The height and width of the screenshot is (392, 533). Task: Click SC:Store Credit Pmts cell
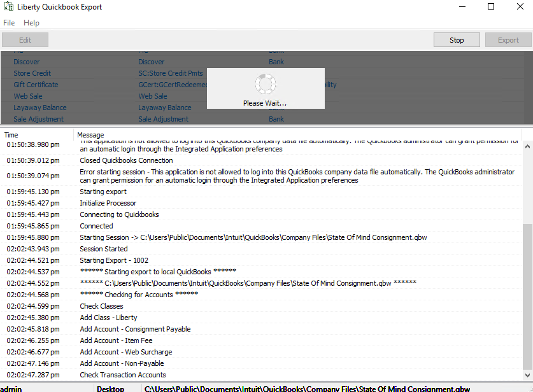point(170,73)
